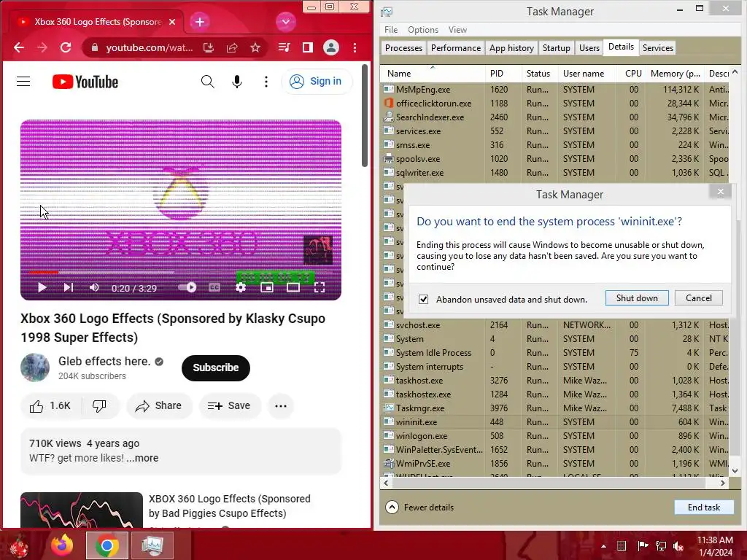The height and width of the screenshot is (560, 747).
Task: Open video settings gear
Action: (x=241, y=287)
